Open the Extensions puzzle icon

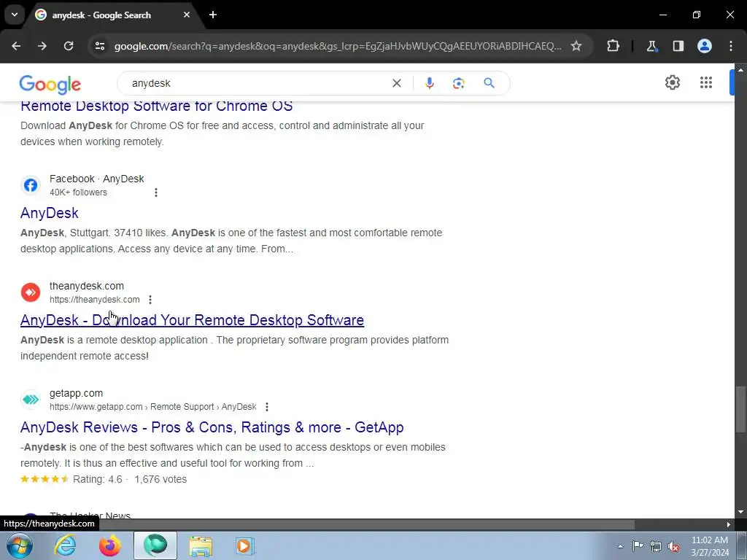(x=613, y=46)
